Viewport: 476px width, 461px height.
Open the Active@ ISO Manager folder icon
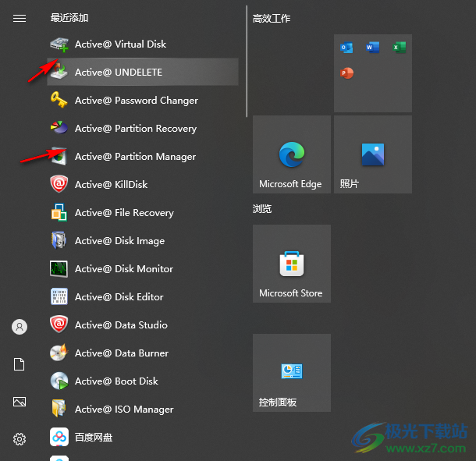click(x=59, y=409)
